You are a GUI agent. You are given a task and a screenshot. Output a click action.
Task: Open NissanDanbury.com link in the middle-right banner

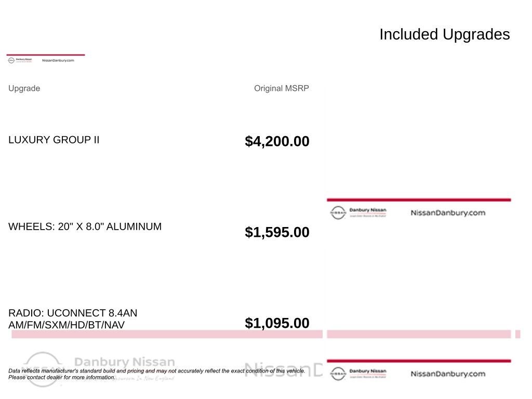point(448,212)
